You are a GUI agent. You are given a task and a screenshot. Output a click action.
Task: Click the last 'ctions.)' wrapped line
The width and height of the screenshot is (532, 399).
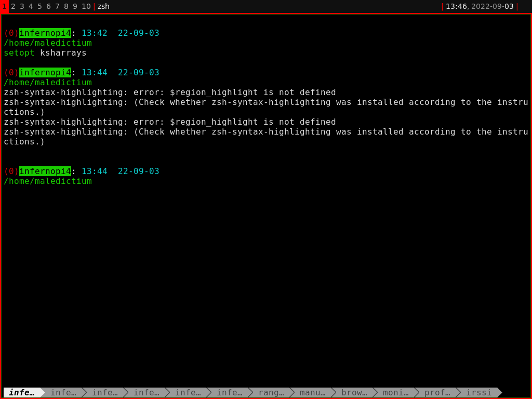click(24, 142)
